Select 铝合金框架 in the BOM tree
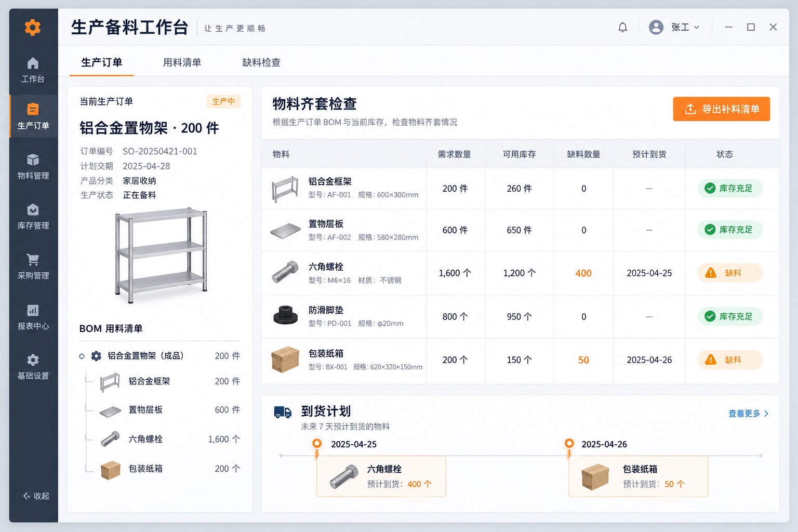Viewport: 798px width, 532px height. [x=163, y=382]
